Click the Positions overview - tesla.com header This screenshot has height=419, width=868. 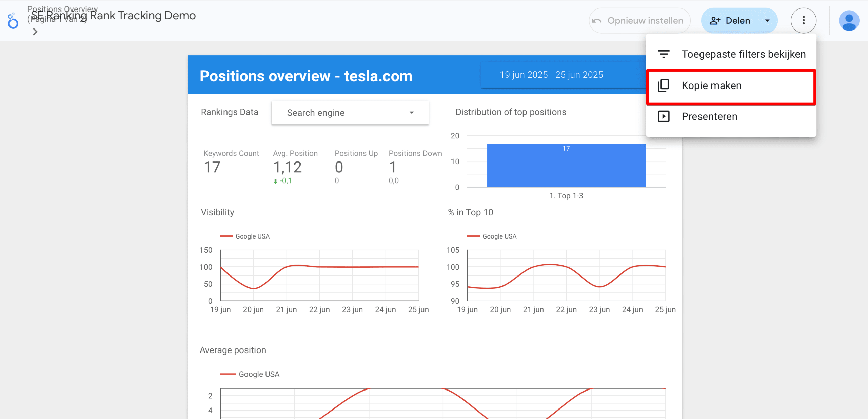point(306,76)
